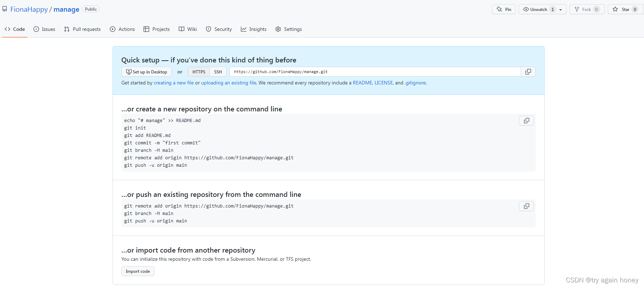Click the Set up in Desktop button
The height and width of the screenshot is (287, 644).
coord(146,72)
